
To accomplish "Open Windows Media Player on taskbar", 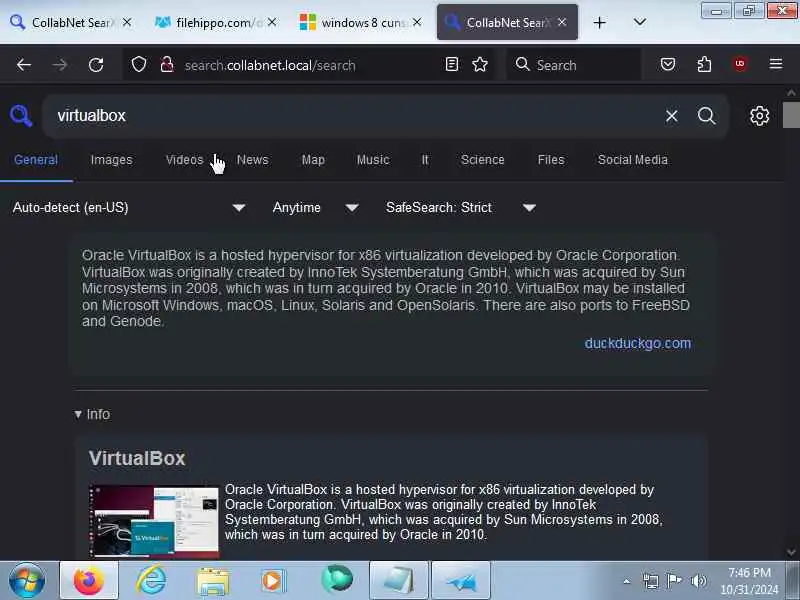I will [273, 581].
